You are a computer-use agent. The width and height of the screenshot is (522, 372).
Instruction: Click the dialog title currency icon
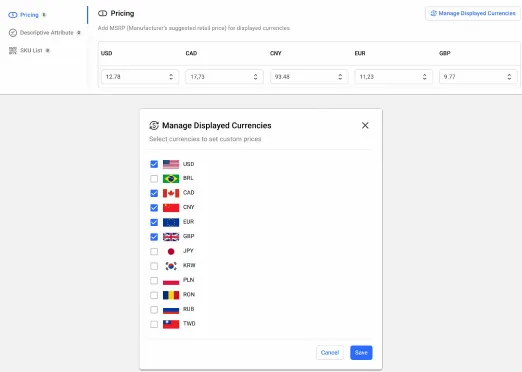154,125
